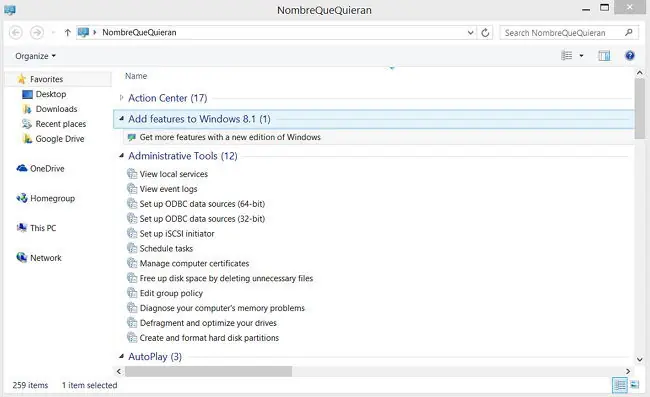Select Defragment and optimize your drives

click(208, 323)
